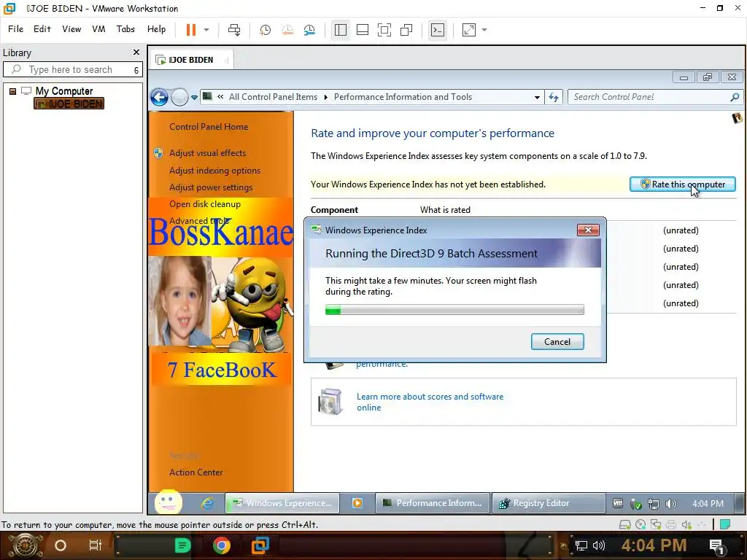Open host notification center icon
The image size is (747, 560).
pyautogui.click(x=717, y=545)
